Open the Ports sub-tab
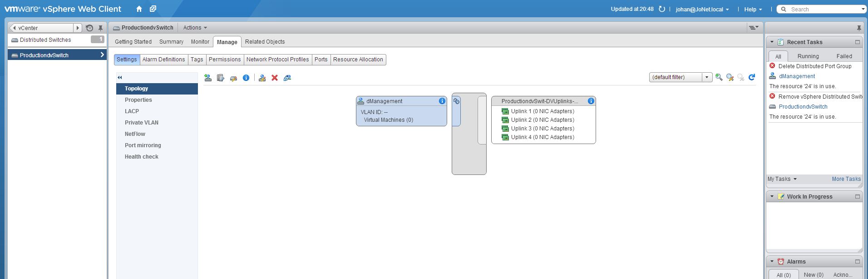The height and width of the screenshot is (279, 868). [321, 60]
